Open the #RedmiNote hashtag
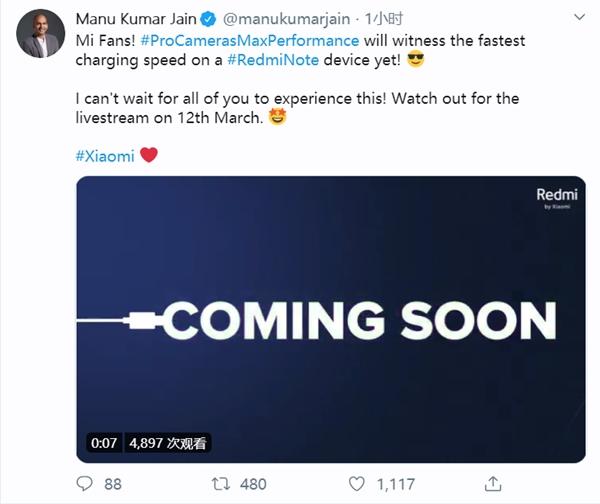Image resolution: width=600 pixels, height=504 pixels. [273, 60]
